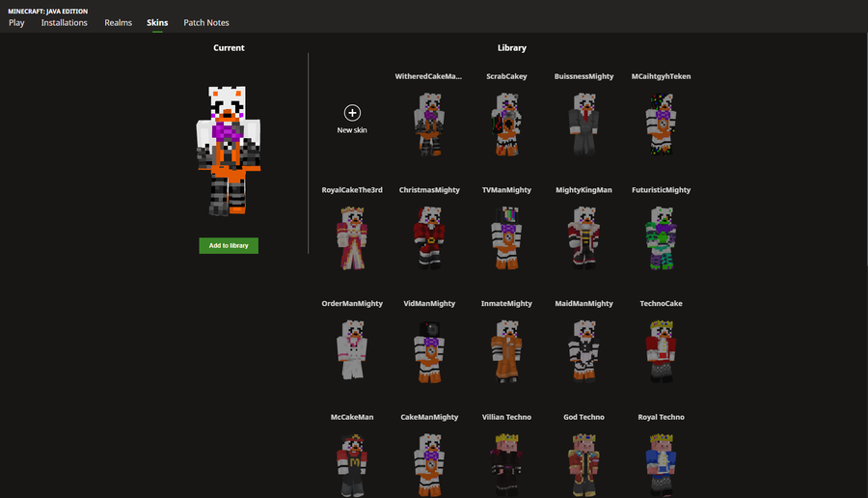This screenshot has width=868, height=498.
Task: Click the TechnoCake name label
Action: point(661,304)
